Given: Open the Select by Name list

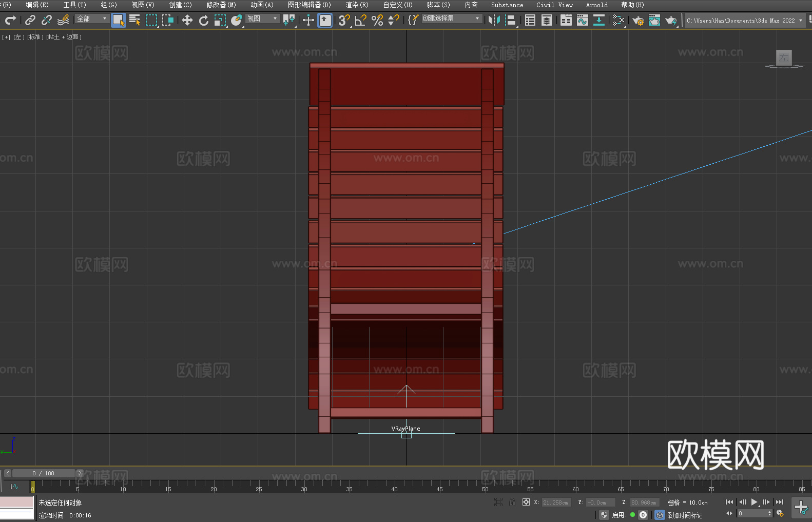Looking at the screenshot, I should pyautogui.click(x=135, y=20).
